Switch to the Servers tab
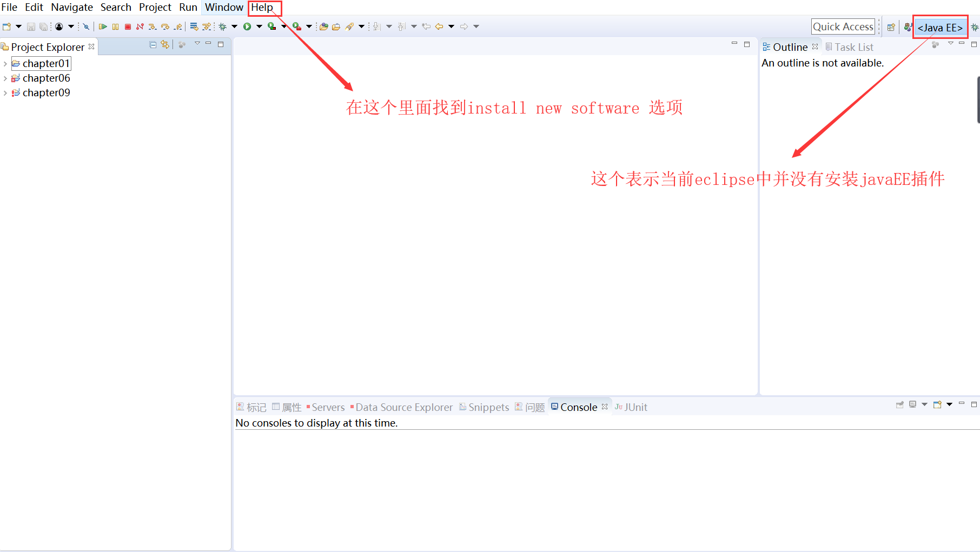Screen dimensions: 980x552 tap(325, 407)
